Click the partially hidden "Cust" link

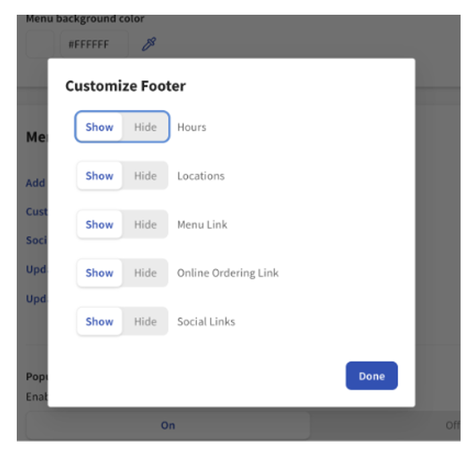click(36, 212)
